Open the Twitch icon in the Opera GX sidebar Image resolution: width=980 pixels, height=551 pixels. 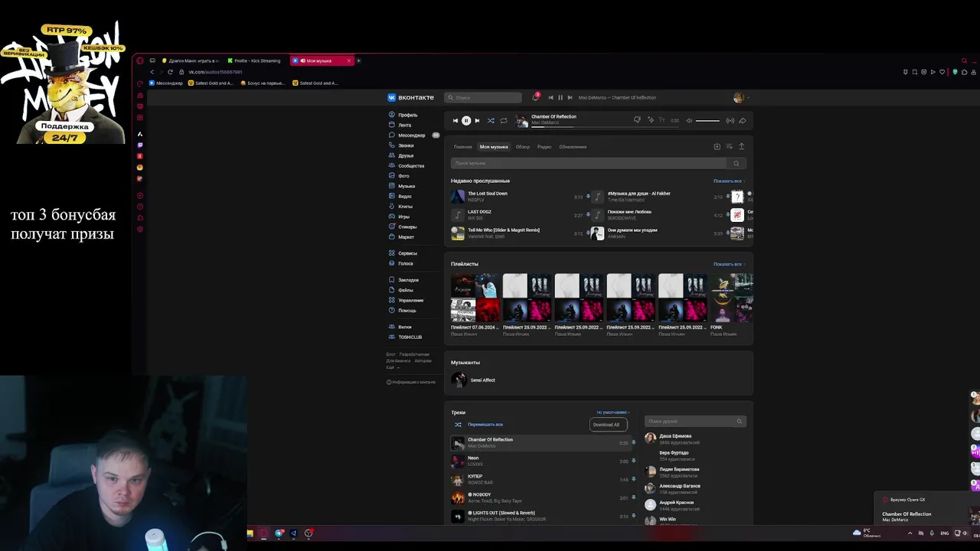click(x=139, y=145)
